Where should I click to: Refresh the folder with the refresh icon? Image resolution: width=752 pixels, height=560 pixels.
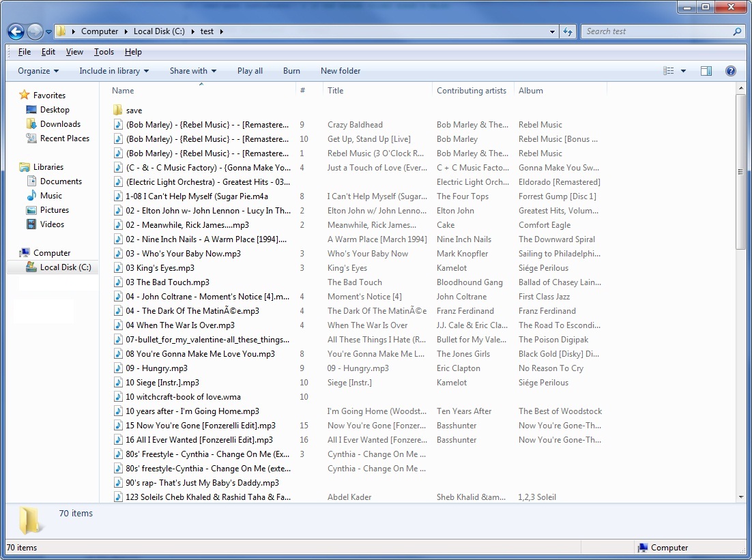[x=568, y=31]
